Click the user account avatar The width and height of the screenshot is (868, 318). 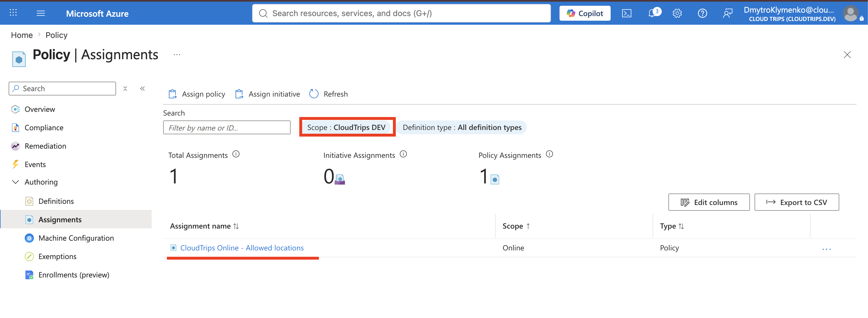click(850, 14)
